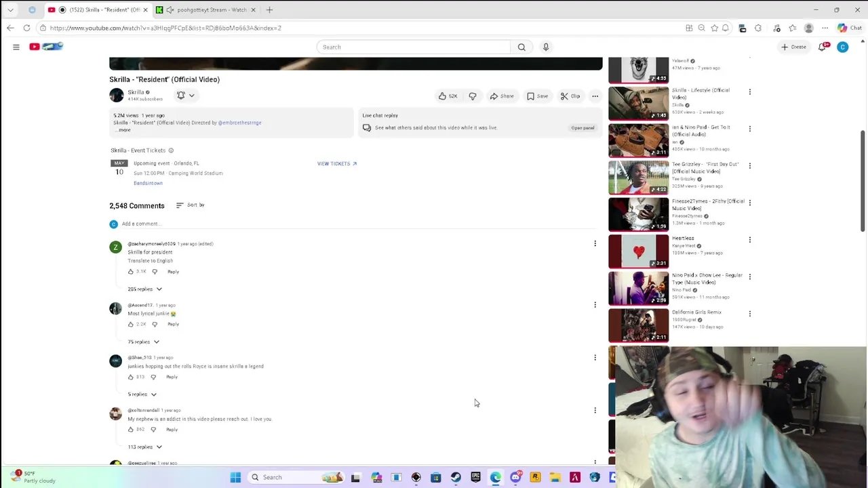Open a new browser tab

[269, 9]
